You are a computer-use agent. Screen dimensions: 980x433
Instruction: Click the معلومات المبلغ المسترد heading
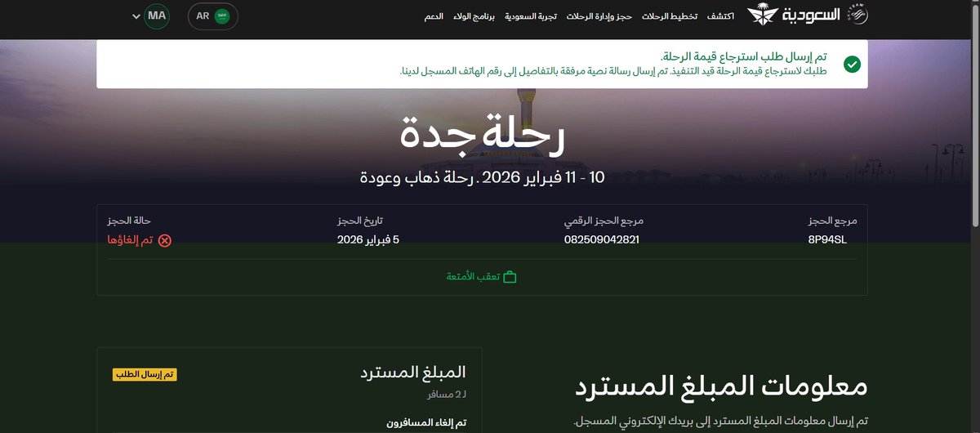[722, 386]
